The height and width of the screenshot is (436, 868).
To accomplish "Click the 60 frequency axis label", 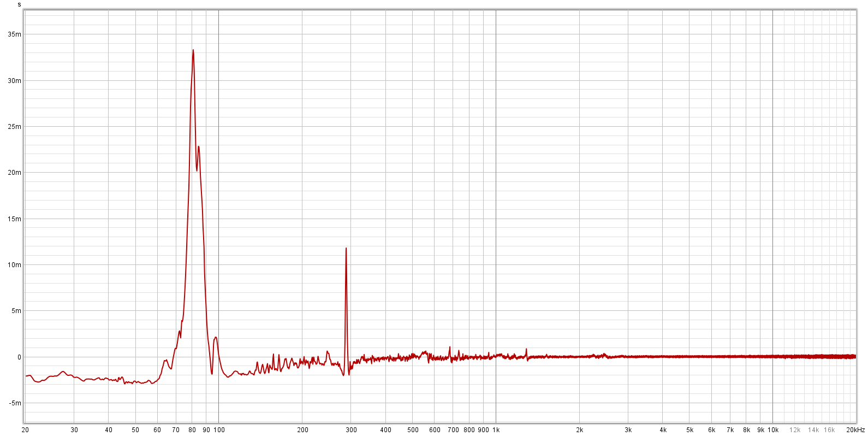I will 157,430.
